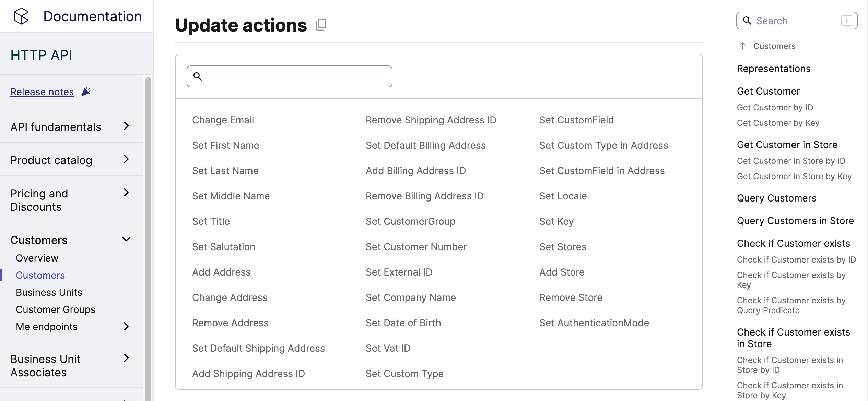Screen dimensions: 868x401
Task: Copy the Update actions heading link icon
Action: pos(321,25)
